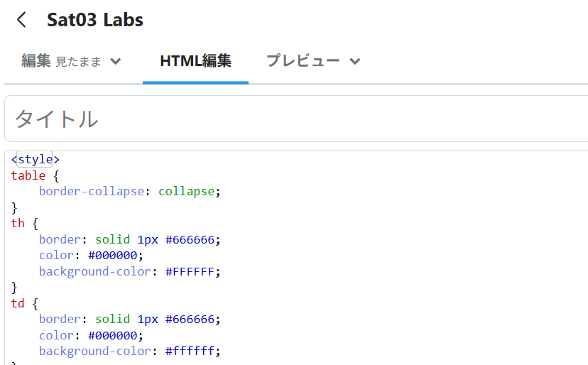Click the #666666 border value in td rule
Viewport: 588px width, 365px height.
click(x=190, y=320)
